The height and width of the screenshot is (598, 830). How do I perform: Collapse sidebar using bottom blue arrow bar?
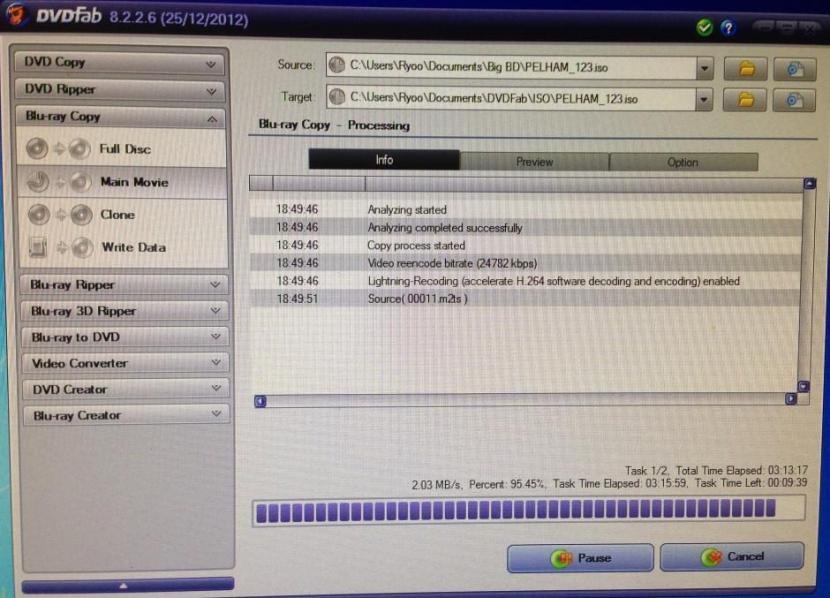128,585
